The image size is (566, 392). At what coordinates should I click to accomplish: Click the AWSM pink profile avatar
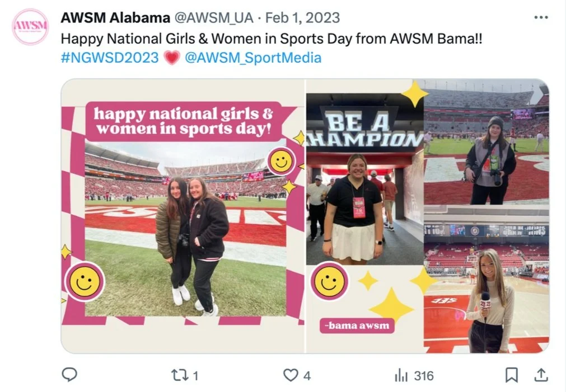click(x=30, y=27)
